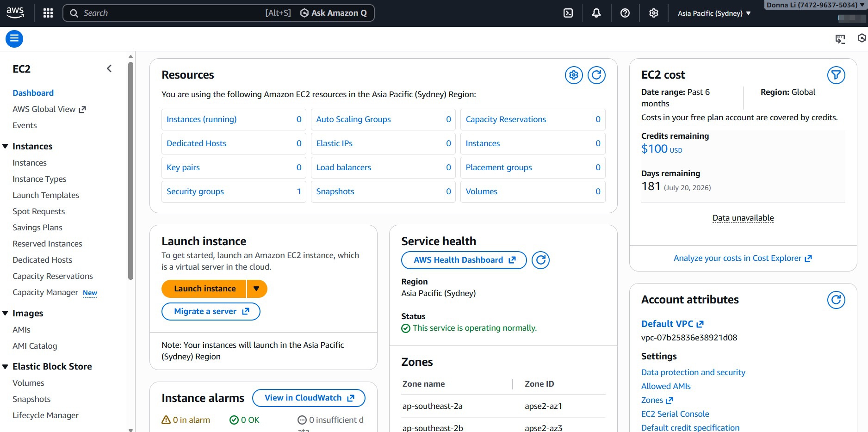Image resolution: width=868 pixels, height=432 pixels.
Task: Refresh the Resources panel
Action: click(596, 75)
